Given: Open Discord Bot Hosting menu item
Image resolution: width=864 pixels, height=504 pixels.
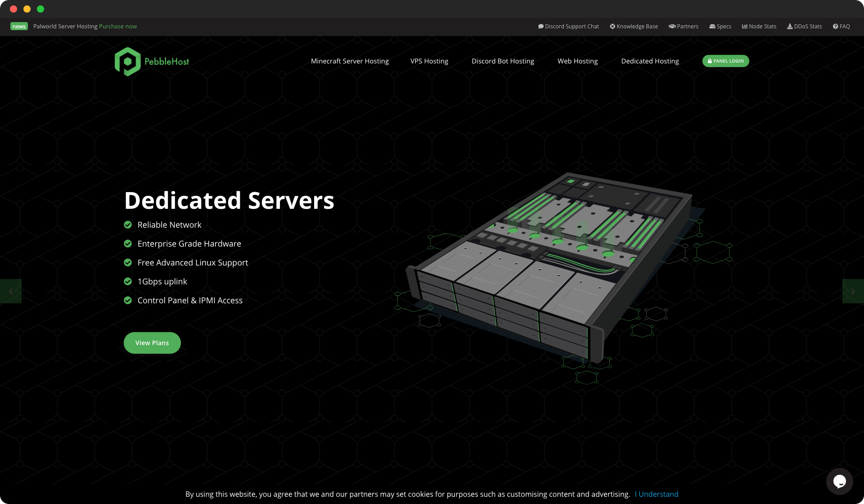Looking at the screenshot, I should (503, 61).
